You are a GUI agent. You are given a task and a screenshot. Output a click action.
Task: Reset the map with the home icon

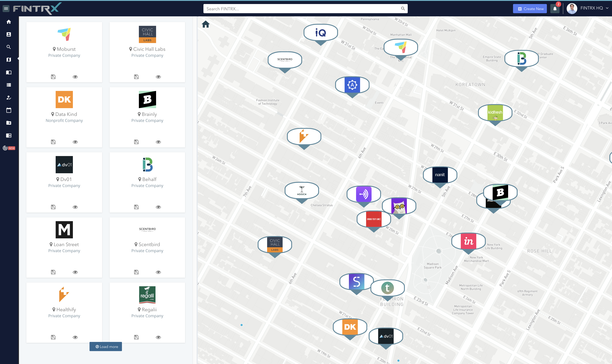206,24
